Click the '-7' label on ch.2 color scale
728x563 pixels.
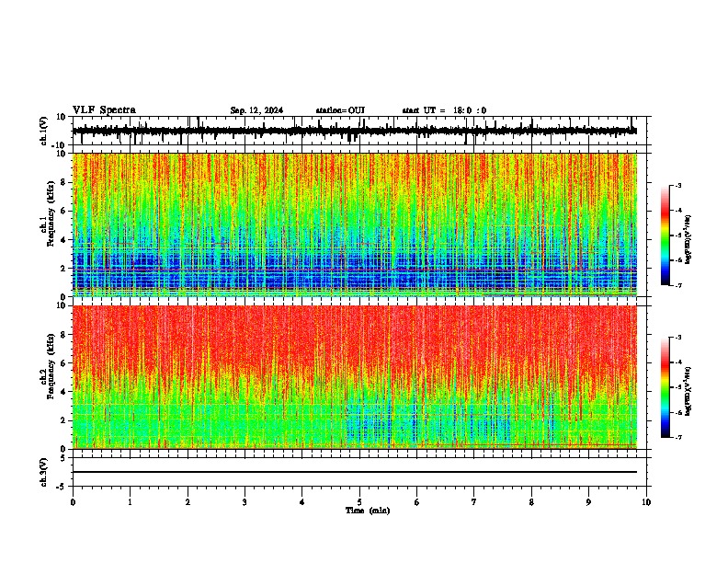coord(678,437)
